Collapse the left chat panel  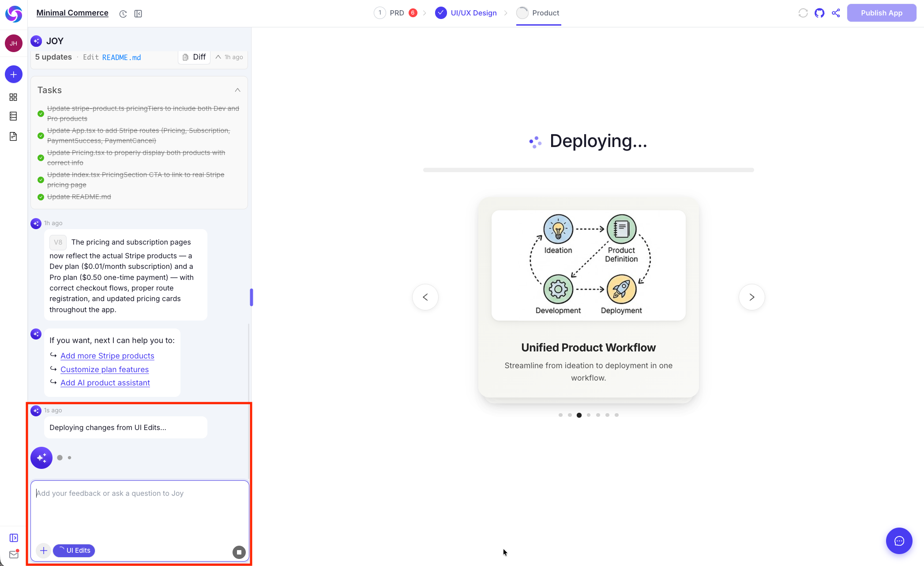[x=138, y=14]
